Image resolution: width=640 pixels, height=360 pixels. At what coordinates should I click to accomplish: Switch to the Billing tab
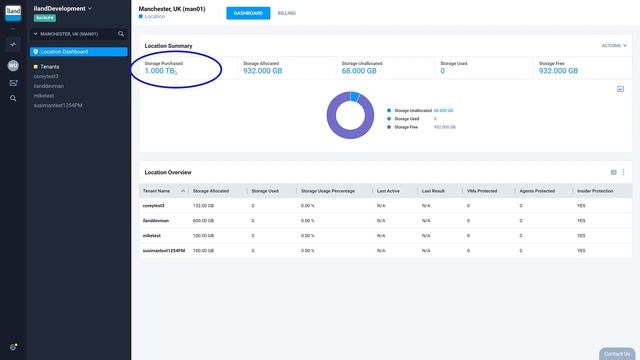tap(287, 13)
